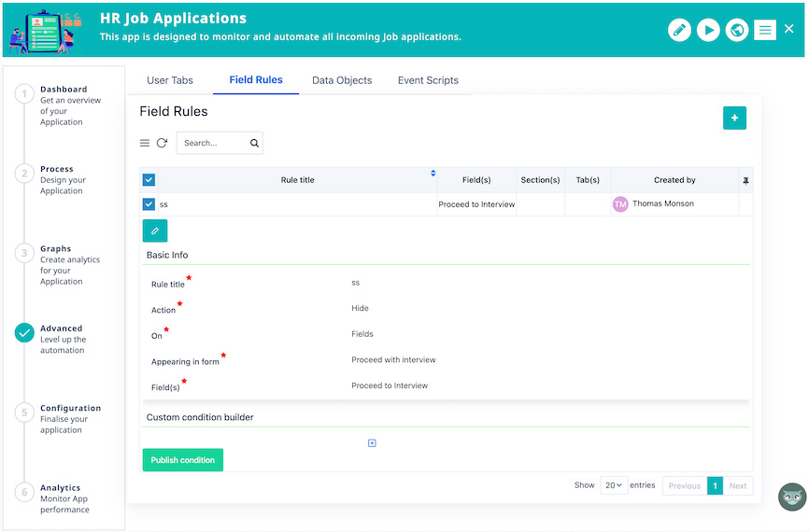
Task: Click the Advanced checkmark circle
Action: click(24, 333)
